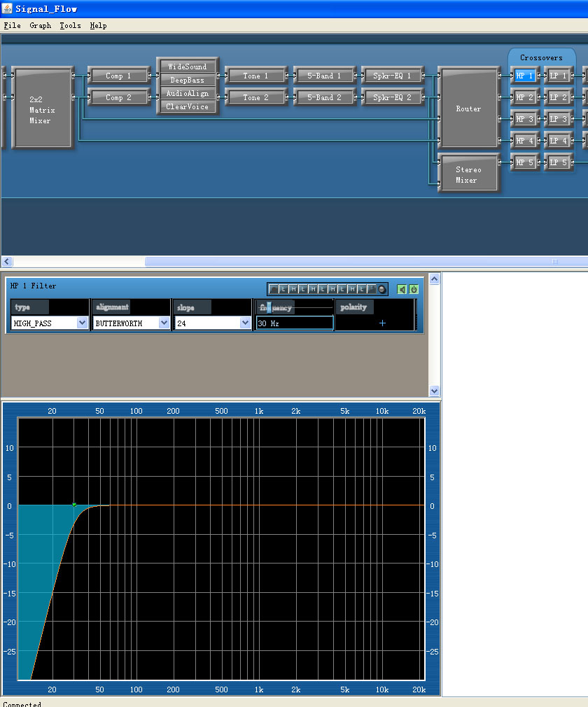Select the LP 1 crossover block

click(558, 76)
